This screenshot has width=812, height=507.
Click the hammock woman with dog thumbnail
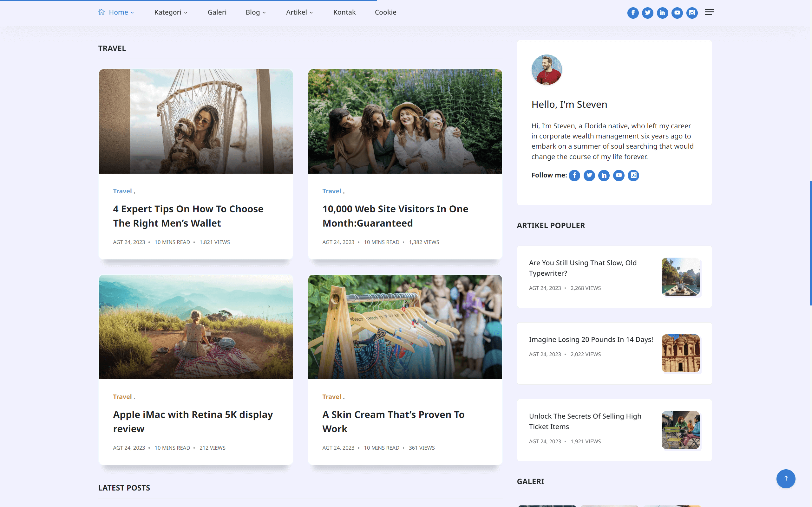click(196, 121)
